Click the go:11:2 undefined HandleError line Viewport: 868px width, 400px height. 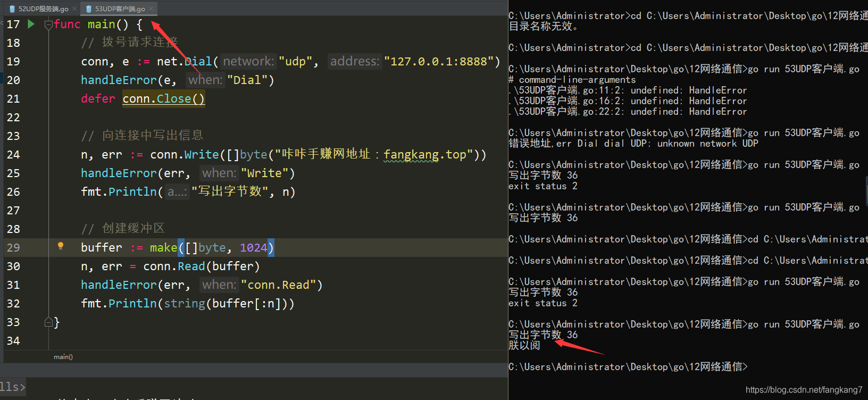(628, 90)
